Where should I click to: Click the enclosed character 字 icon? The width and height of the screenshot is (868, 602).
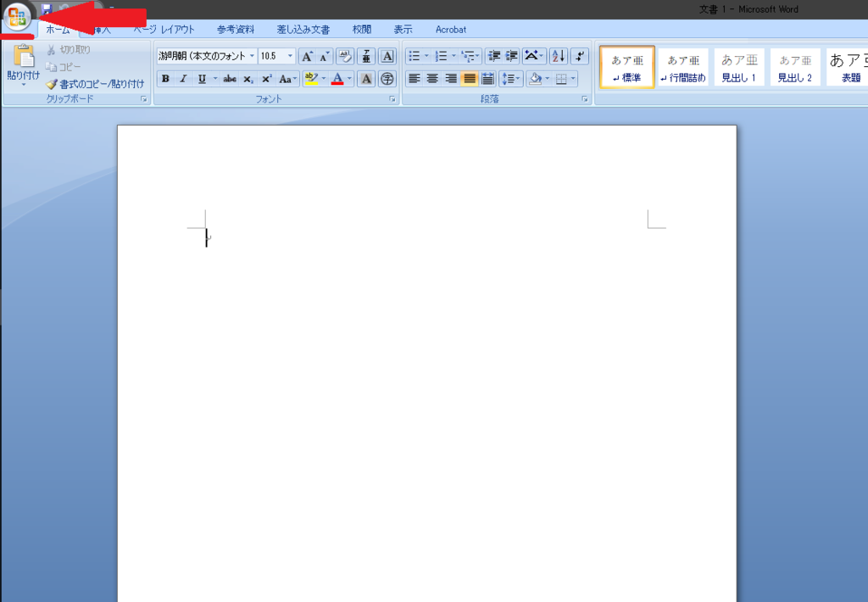387,79
